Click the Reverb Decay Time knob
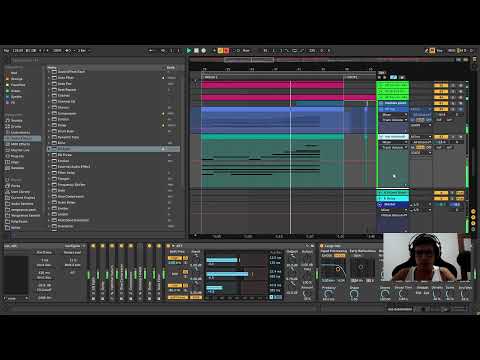The height and width of the screenshot is (360, 480). point(403,294)
